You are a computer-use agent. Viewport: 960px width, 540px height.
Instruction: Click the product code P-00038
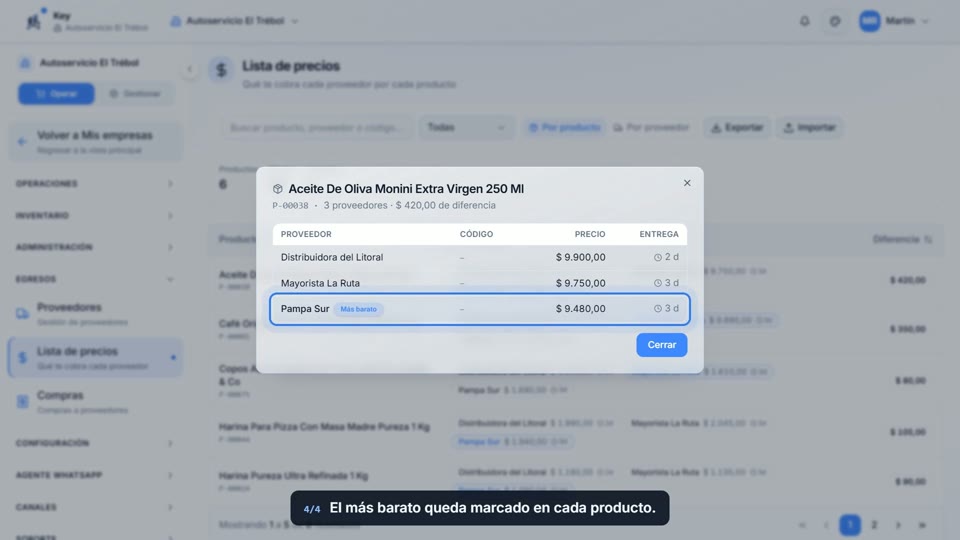[290, 206]
